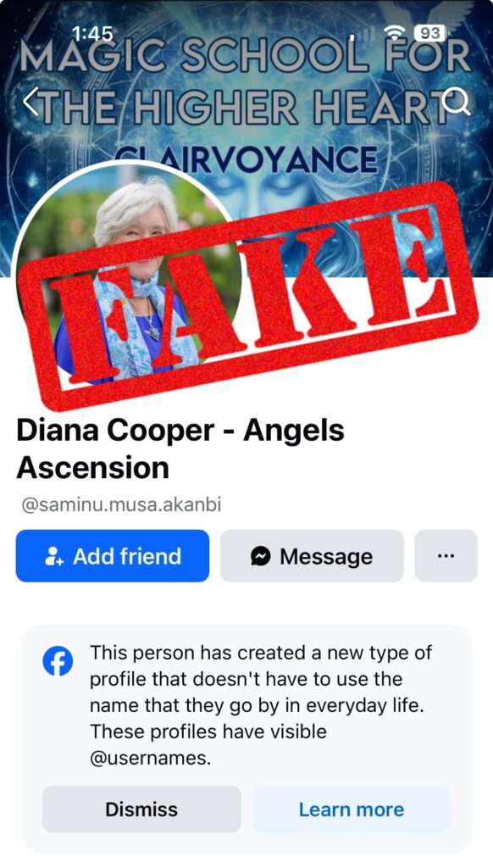This screenshot has height=868, width=493.
Task: Open the Learn more link
Action: [352, 810]
